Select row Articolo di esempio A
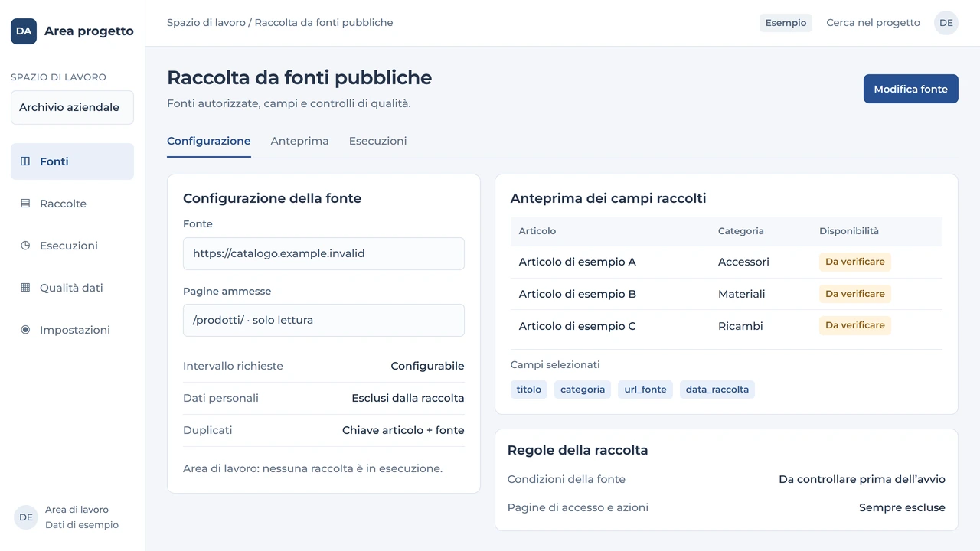The width and height of the screenshot is (980, 551). point(727,262)
